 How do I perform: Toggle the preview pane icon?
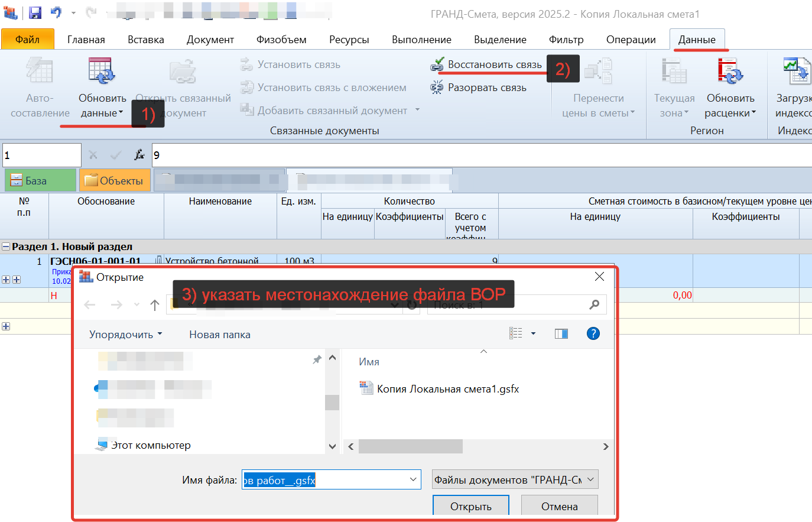pos(561,333)
